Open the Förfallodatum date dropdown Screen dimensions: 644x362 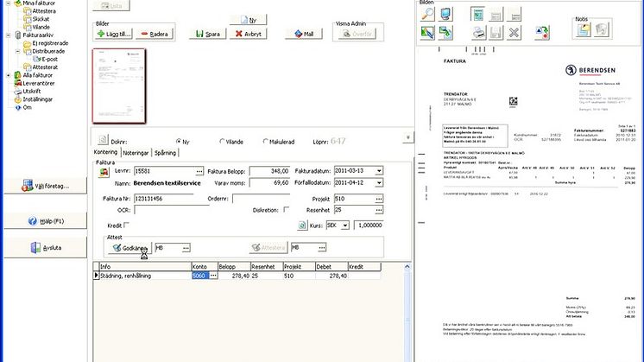379,182
